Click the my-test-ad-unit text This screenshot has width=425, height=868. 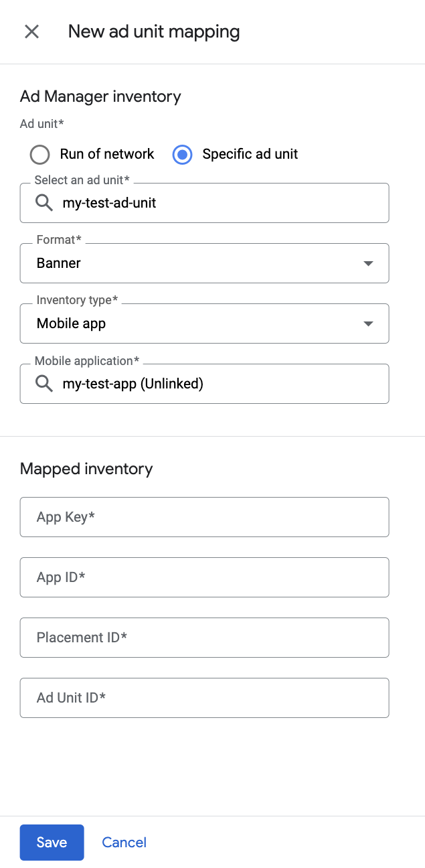tap(109, 203)
